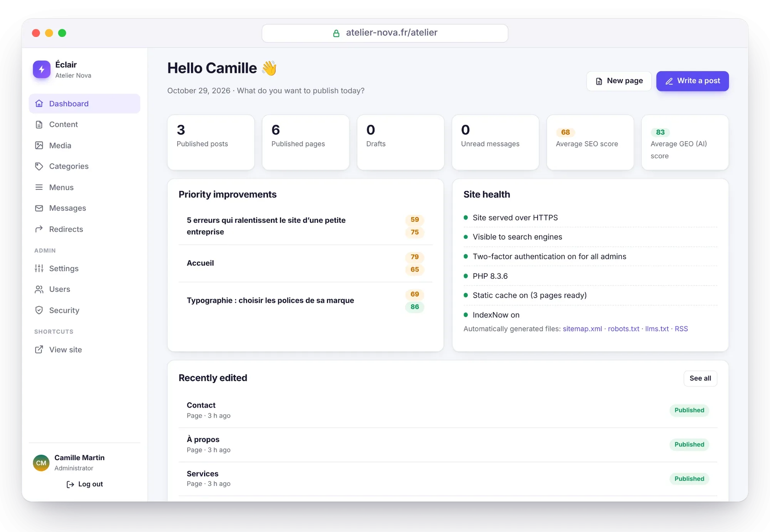
Task: Open the '5 erreurs qui ralentissent' improvement
Action: point(305,226)
